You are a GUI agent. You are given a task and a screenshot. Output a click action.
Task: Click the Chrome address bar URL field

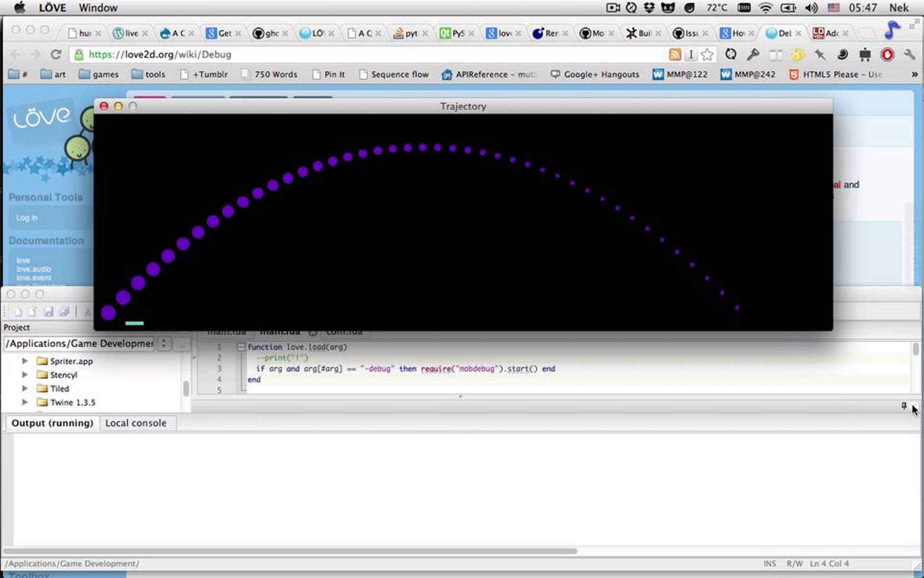[370, 55]
